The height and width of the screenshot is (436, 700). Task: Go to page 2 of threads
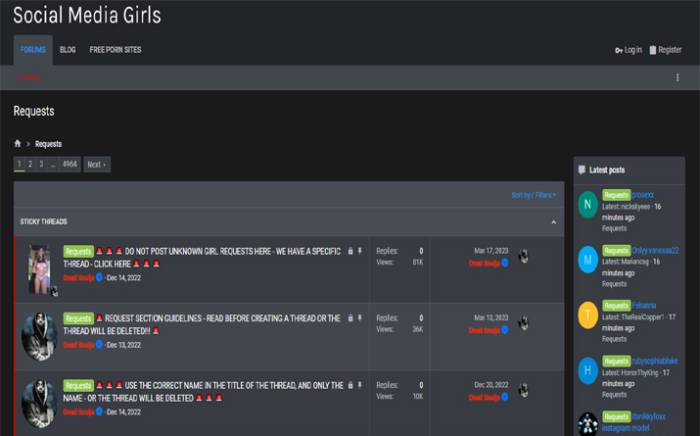tap(30, 164)
